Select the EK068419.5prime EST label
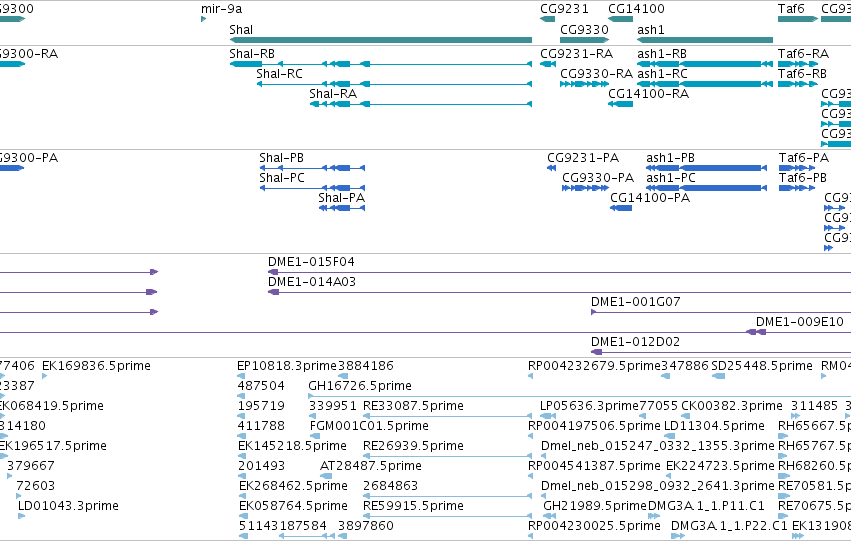Screen dimensions: 851x541 [x=51, y=406]
